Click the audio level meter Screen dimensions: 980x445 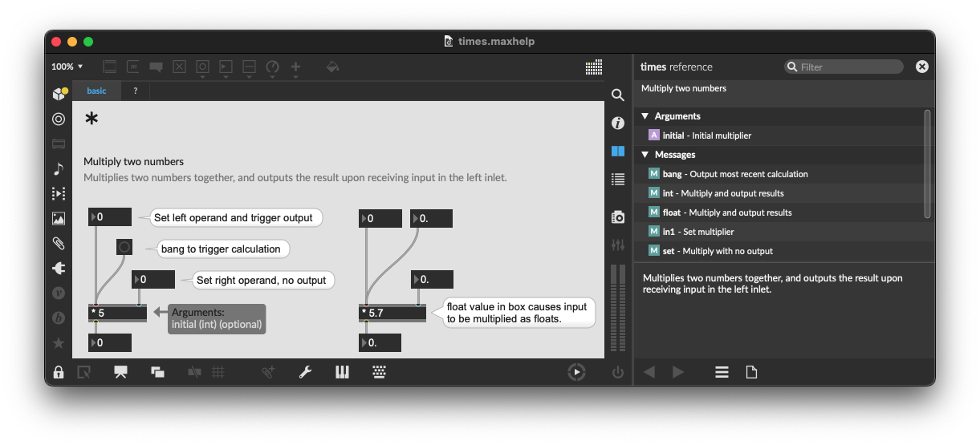coord(618,308)
